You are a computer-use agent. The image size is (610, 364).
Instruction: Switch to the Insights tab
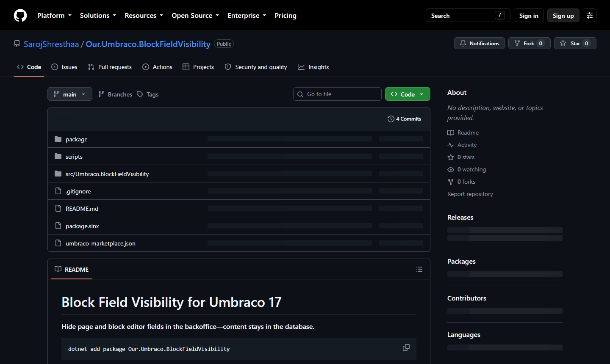pos(313,67)
